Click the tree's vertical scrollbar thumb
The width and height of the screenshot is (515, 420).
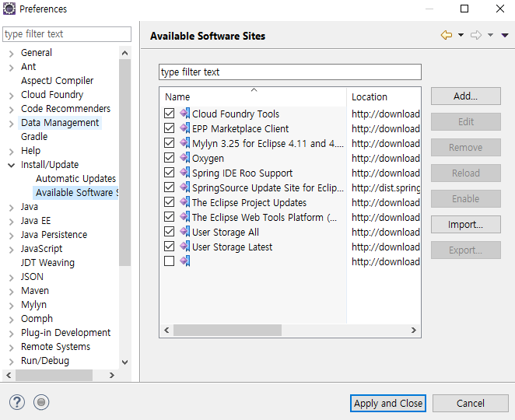124,163
